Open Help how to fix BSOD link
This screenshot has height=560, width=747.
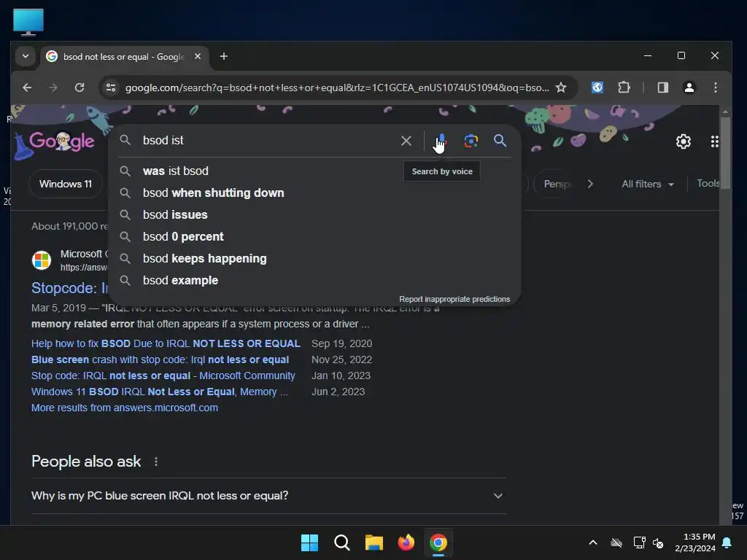coord(166,343)
